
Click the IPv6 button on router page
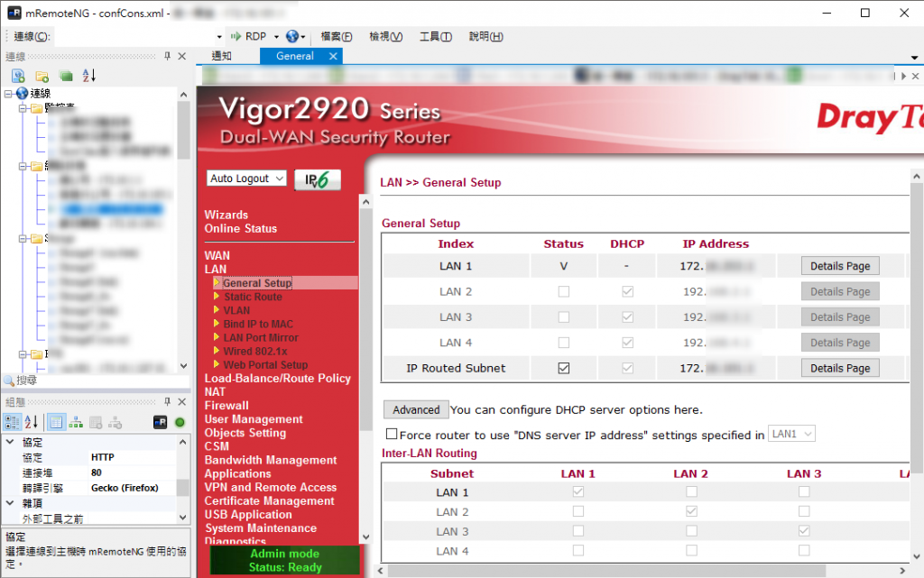click(318, 179)
